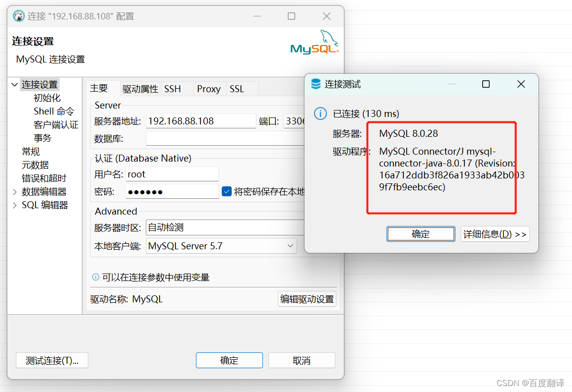Close the 连接测试 dialog
Viewport: 572px width, 392px height.
click(x=521, y=84)
